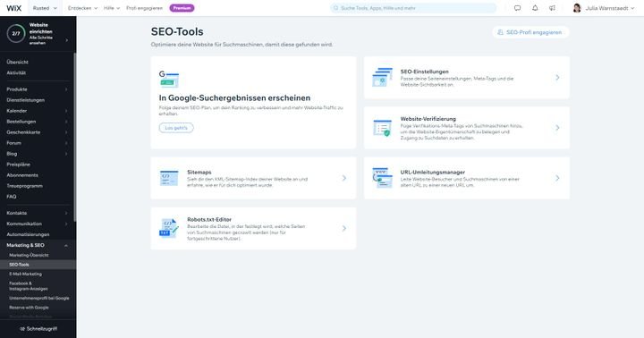Click SEO-Profi engagieren button
The image size is (644, 338).
[530, 32]
